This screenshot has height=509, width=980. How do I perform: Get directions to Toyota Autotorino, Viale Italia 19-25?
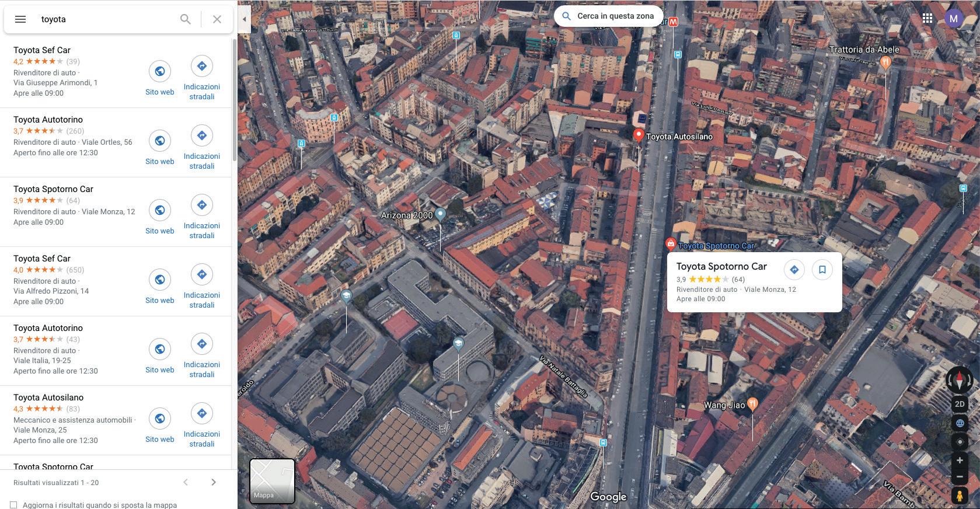[202, 356]
